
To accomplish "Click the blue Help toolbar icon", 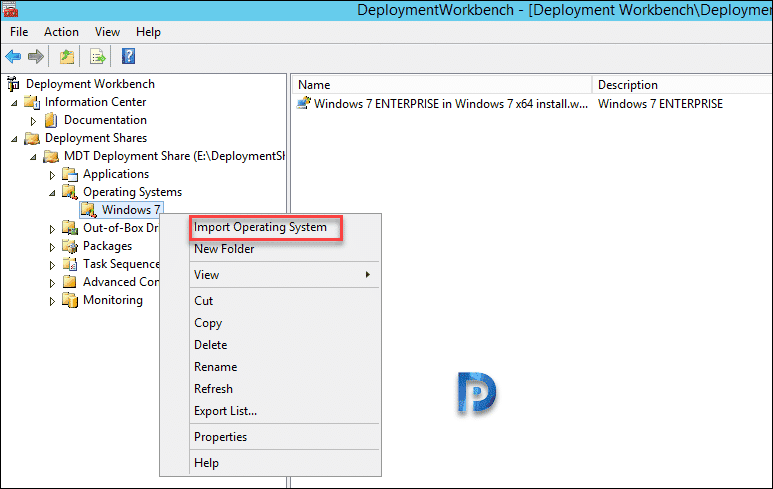I will 128,56.
